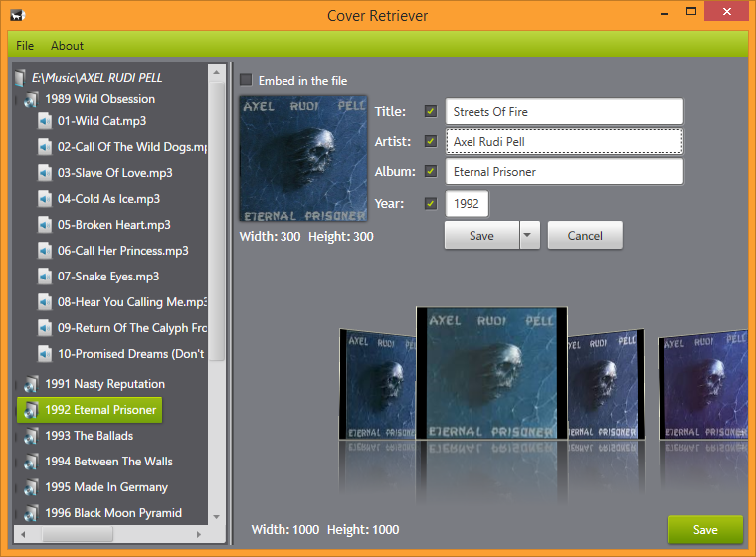The image size is (756, 557).
Task: Select the 1995 Made In Germany folder
Action: pyautogui.click(x=106, y=488)
